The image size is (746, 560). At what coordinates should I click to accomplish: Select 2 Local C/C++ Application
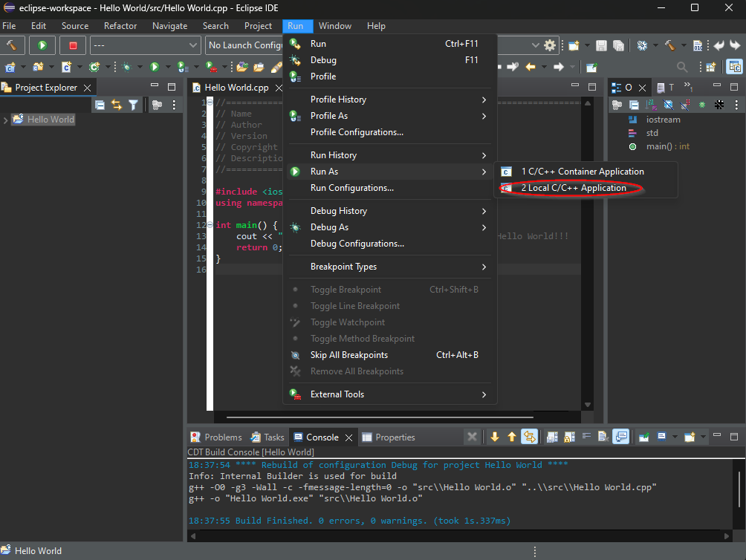586,188
